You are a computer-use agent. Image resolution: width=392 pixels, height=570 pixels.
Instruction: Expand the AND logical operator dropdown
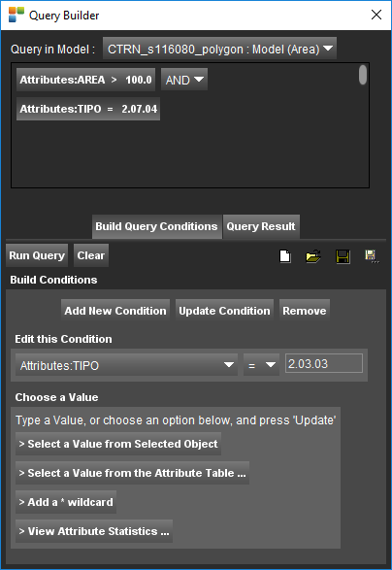184,80
